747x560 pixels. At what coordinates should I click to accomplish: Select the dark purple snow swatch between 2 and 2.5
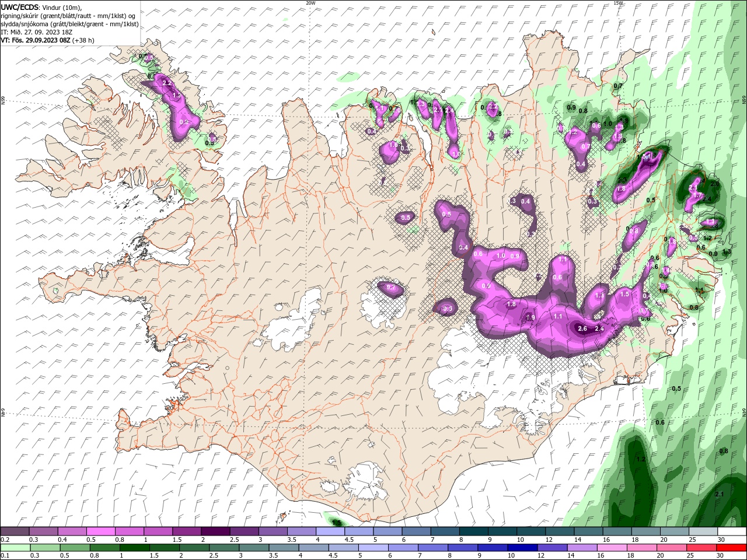click(215, 531)
